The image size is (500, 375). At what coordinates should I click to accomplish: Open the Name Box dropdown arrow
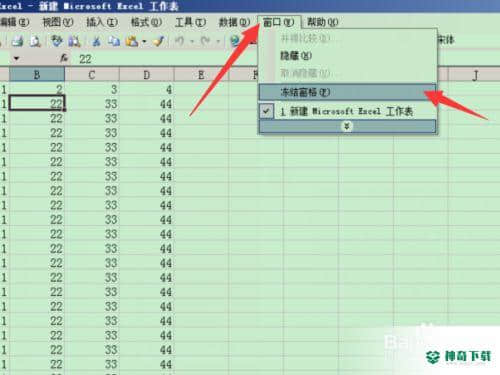pos(16,59)
